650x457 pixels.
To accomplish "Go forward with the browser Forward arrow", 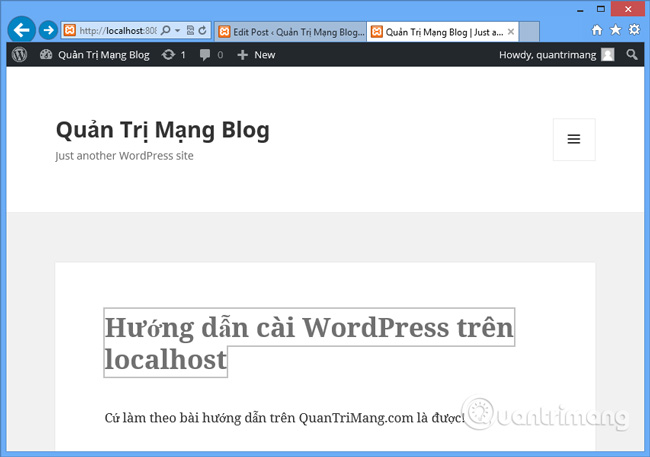I will click(x=48, y=30).
